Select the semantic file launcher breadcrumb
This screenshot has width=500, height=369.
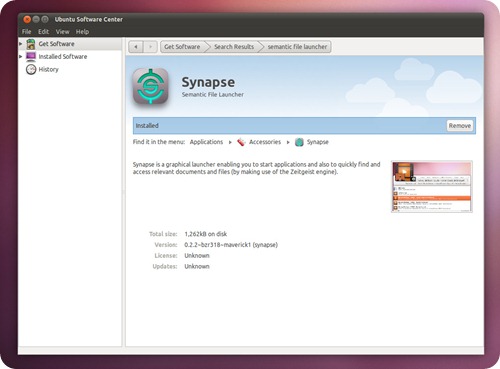(297, 47)
